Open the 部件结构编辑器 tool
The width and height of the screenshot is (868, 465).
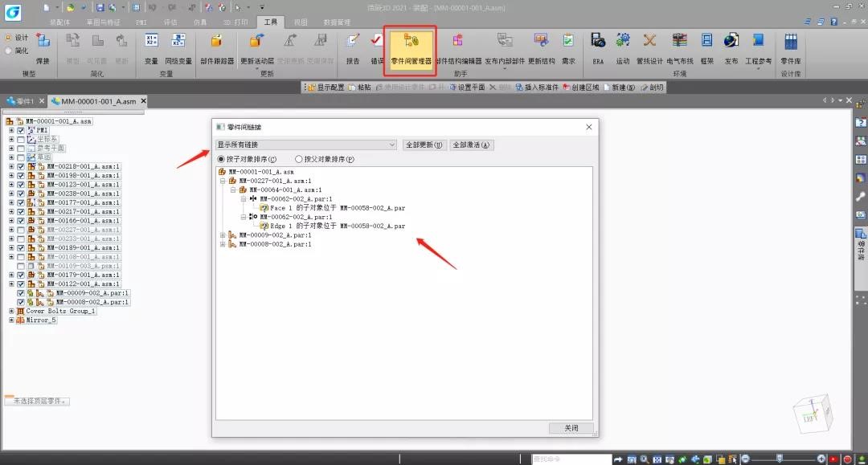(x=458, y=49)
